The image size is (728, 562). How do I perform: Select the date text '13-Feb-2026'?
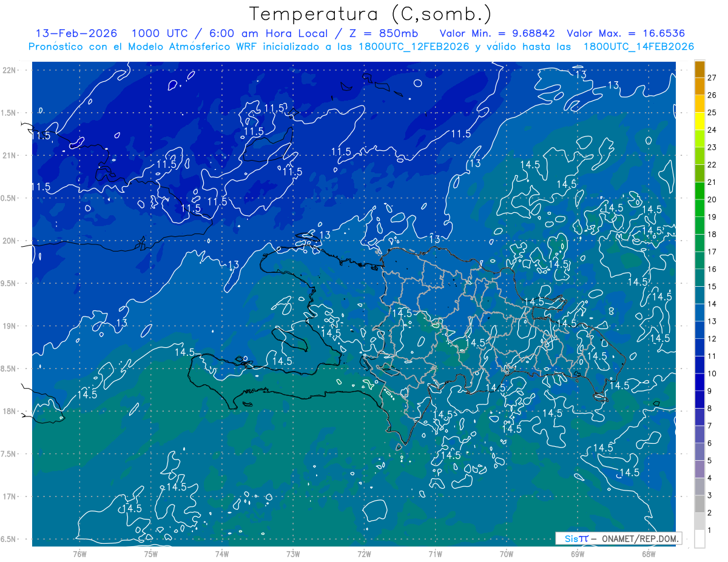point(76,33)
